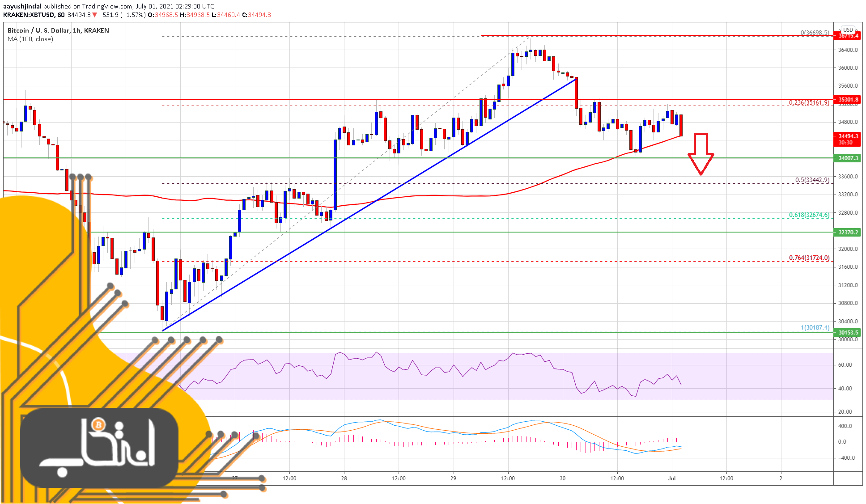Click the 35600.0 price axis value

tap(848, 86)
